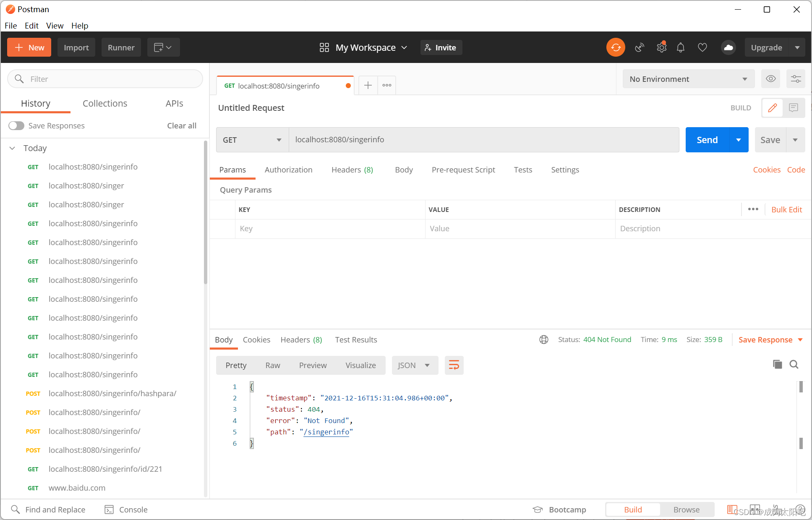Open the JSON format dropdown

(414, 365)
